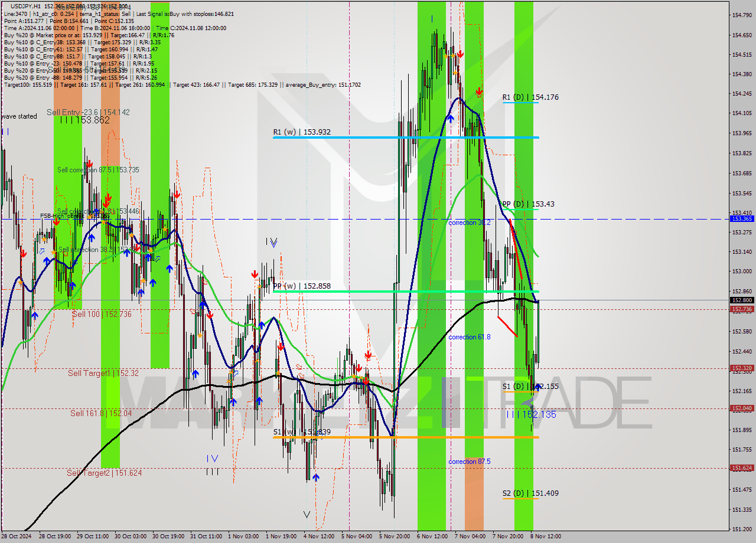This screenshot has width=756, height=543.
Task: Click the 'correction 61.8' label
Action: (469, 337)
